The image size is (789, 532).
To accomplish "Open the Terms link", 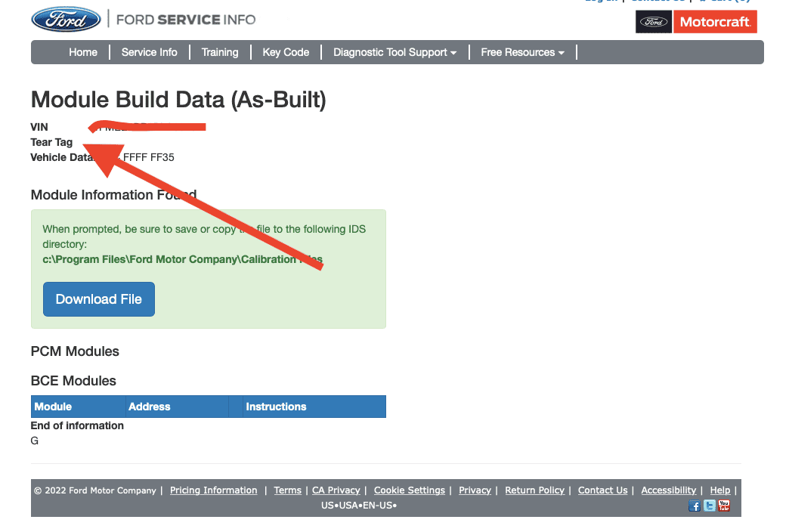I will [287, 490].
